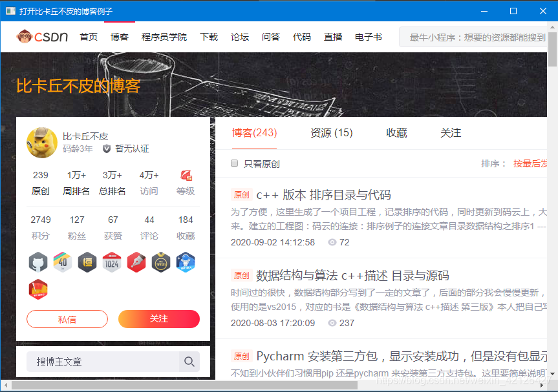Open the blue astronaut badge
The height and width of the screenshot is (392, 558).
pos(186,262)
